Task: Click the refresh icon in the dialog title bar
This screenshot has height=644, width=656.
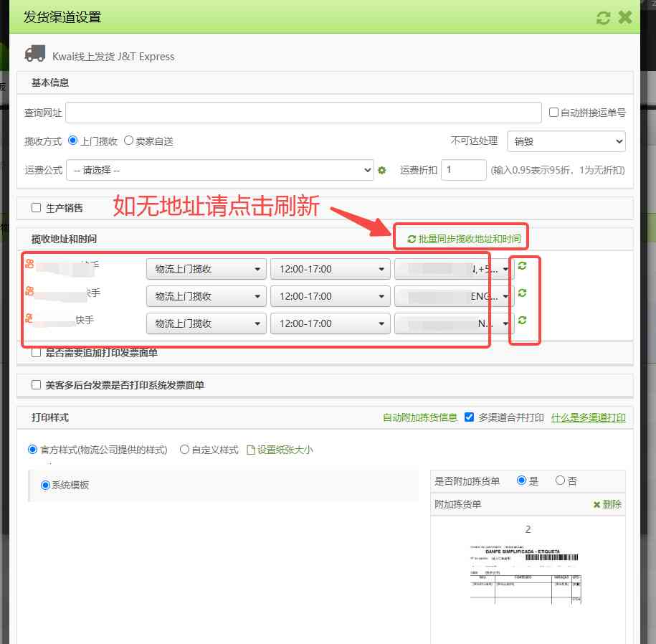Action: coord(603,17)
